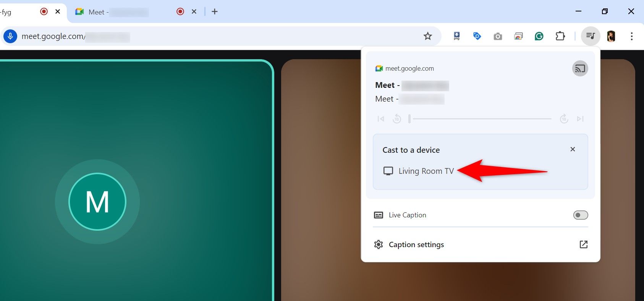
Task: Open Chrome's three-dot menu
Action: [x=631, y=36]
